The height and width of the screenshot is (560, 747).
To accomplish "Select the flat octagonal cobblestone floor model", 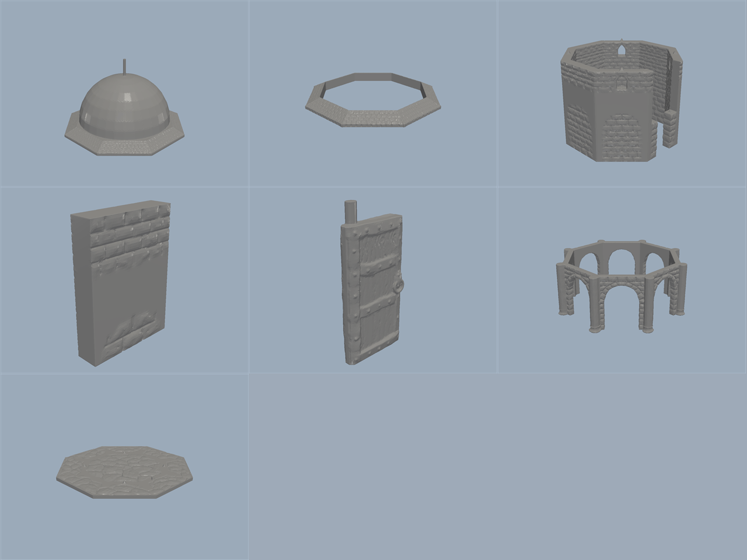I will [x=124, y=472].
